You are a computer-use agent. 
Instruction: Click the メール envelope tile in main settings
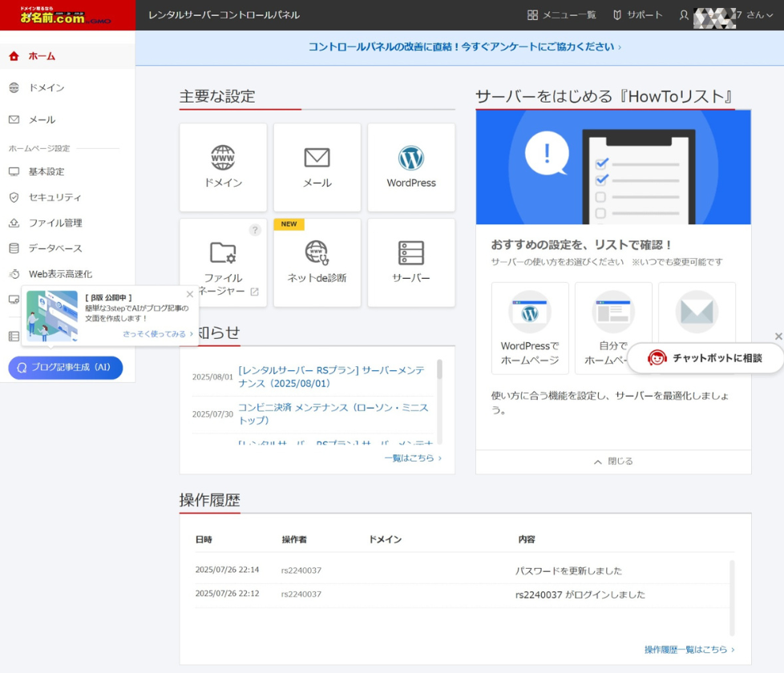[x=317, y=167]
